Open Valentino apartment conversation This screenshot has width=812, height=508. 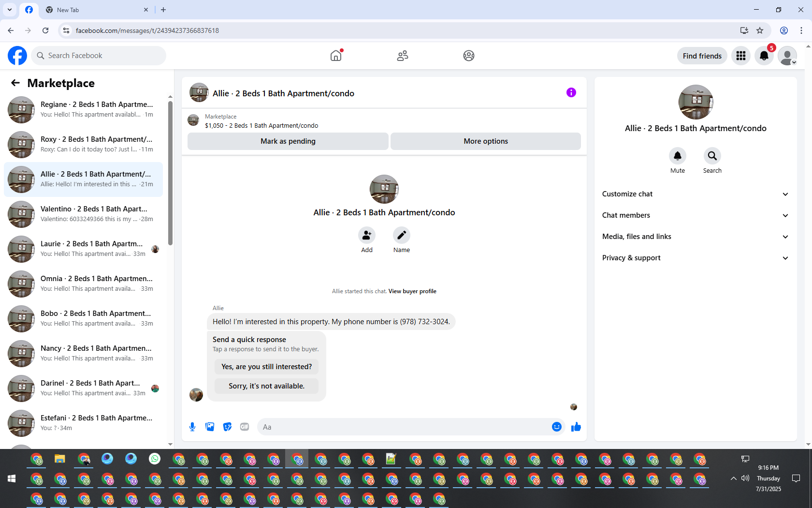tap(83, 214)
